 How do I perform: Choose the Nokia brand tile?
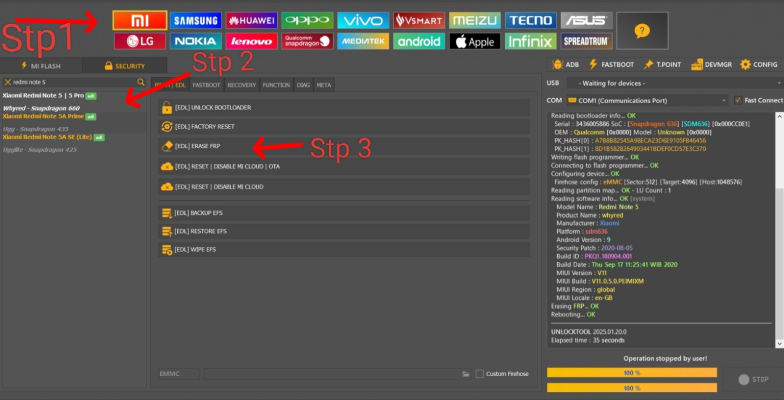click(196, 41)
